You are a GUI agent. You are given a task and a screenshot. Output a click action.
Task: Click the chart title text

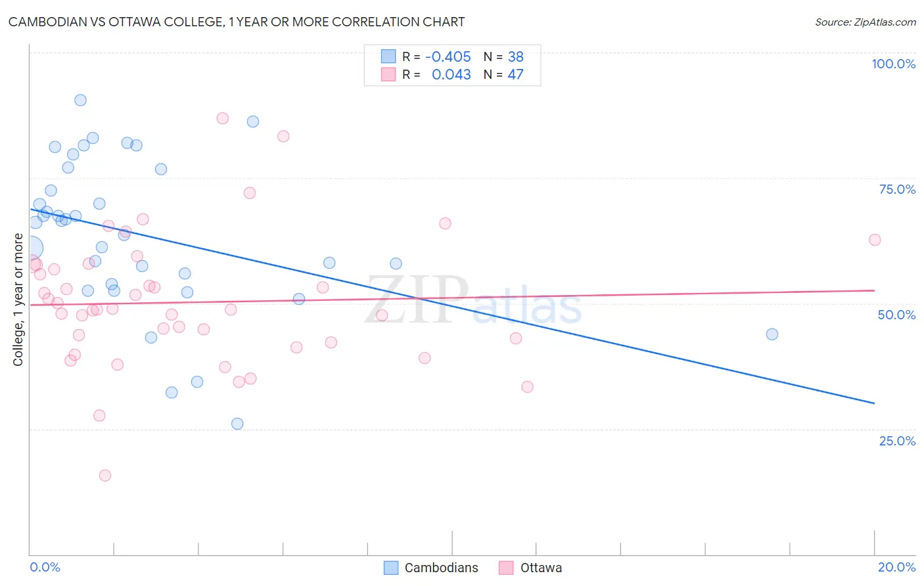(x=237, y=22)
